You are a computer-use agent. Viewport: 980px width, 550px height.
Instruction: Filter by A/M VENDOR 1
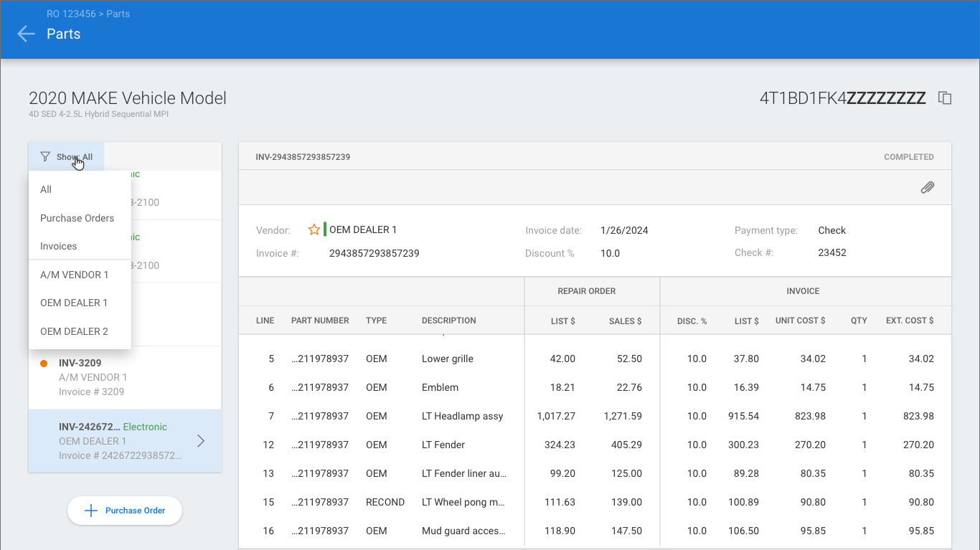pos(80,275)
